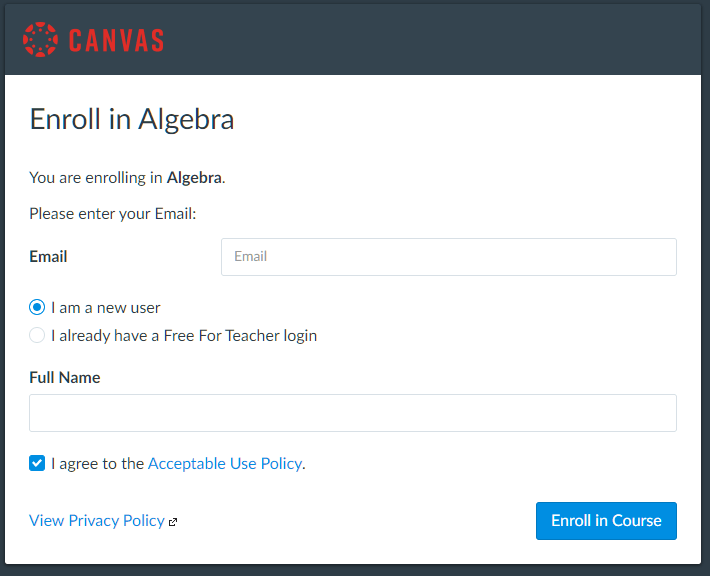This screenshot has width=710, height=576.
Task: Click into the Full Name text box
Action: click(x=352, y=413)
